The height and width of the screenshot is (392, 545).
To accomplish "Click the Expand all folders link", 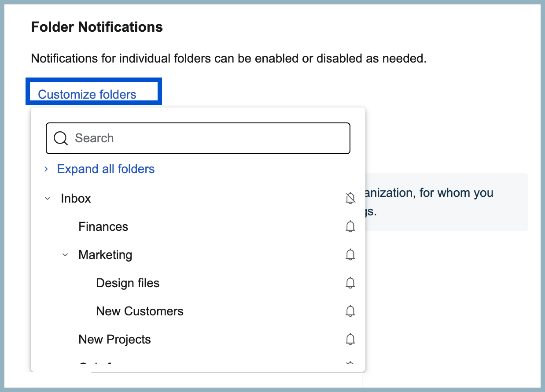I will [105, 169].
